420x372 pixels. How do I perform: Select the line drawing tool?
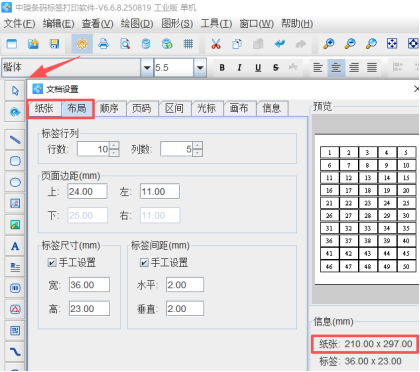(15, 140)
